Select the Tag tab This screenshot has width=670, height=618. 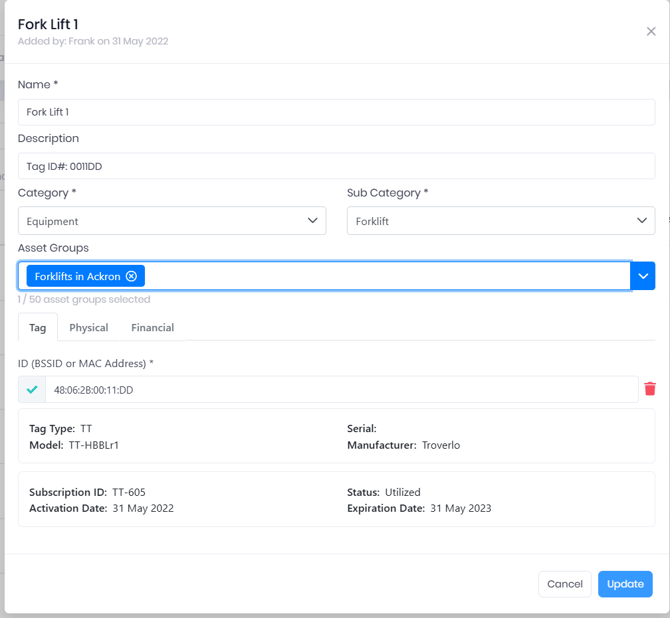click(x=37, y=327)
